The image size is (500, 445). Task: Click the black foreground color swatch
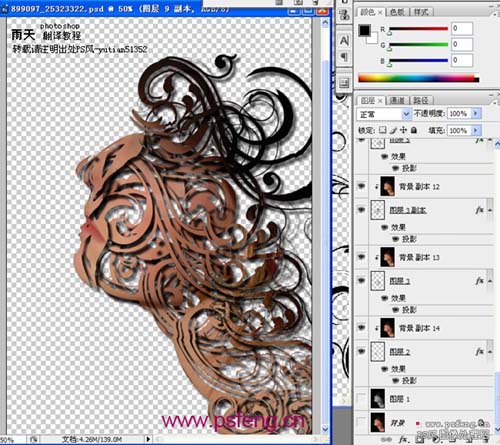coord(364,30)
